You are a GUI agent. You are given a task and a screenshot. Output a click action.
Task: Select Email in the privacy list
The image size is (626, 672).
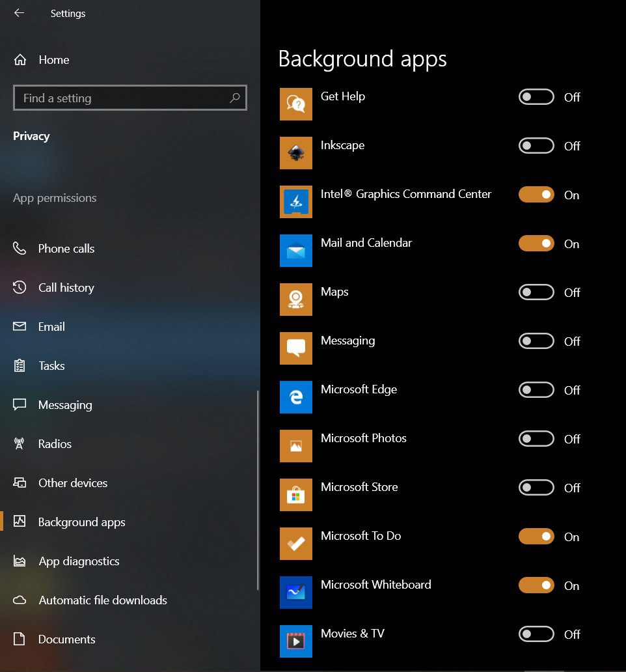coord(51,327)
